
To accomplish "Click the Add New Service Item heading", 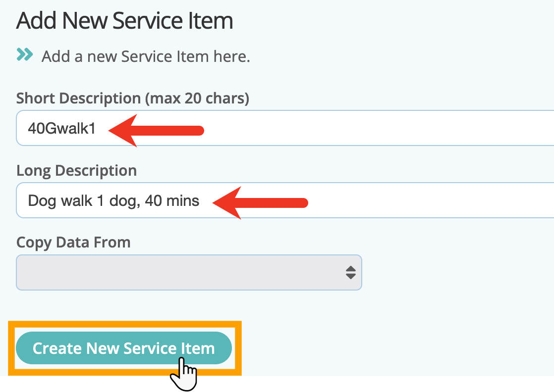I will tap(124, 20).
